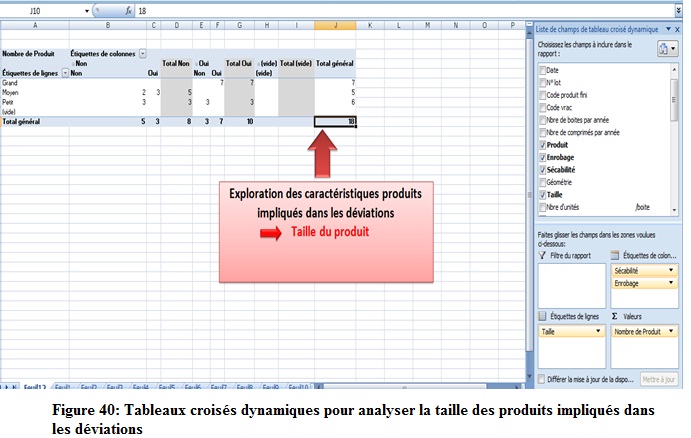Select the 'Total général' row label cell

coord(35,122)
